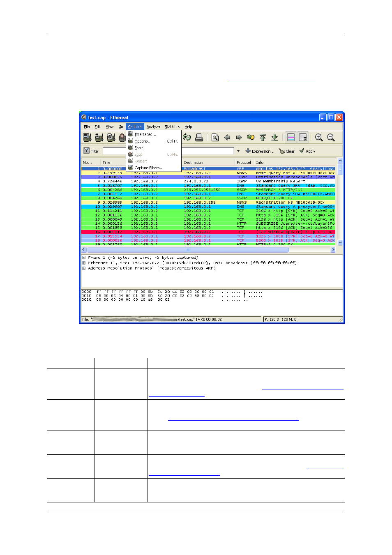The width and height of the screenshot is (392, 555).
Task: Go back in packet history arrow
Action: pos(227,138)
